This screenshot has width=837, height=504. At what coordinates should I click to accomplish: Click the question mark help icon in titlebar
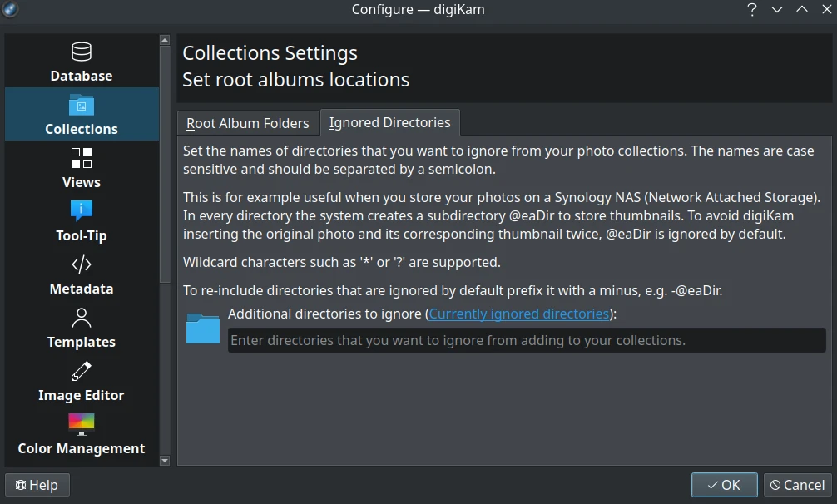[x=751, y=10]
